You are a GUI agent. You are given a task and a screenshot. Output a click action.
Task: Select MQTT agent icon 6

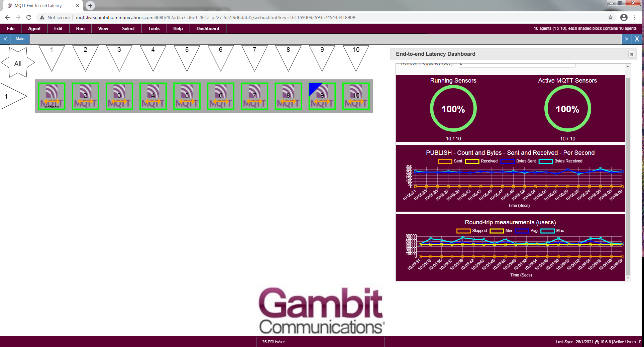221,96
